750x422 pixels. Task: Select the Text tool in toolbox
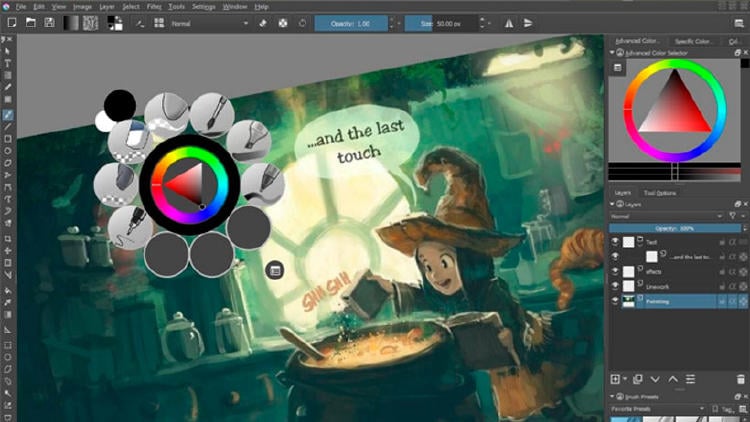pos(7,63)
